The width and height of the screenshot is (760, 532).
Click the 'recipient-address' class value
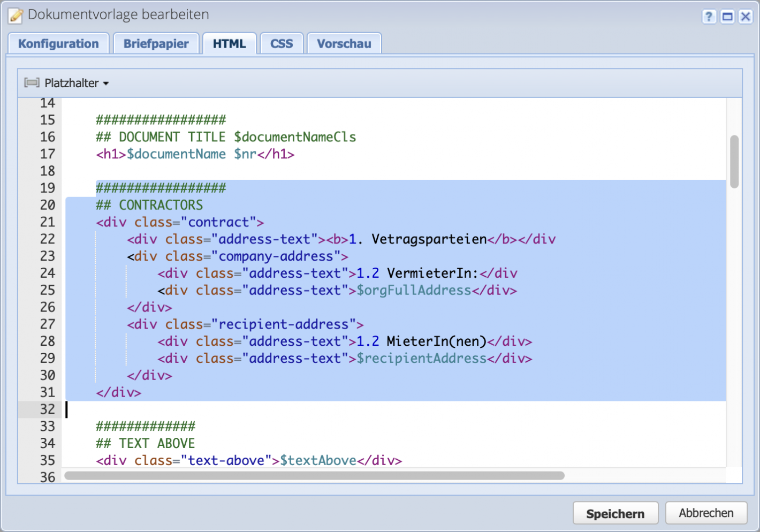point(283,324)
